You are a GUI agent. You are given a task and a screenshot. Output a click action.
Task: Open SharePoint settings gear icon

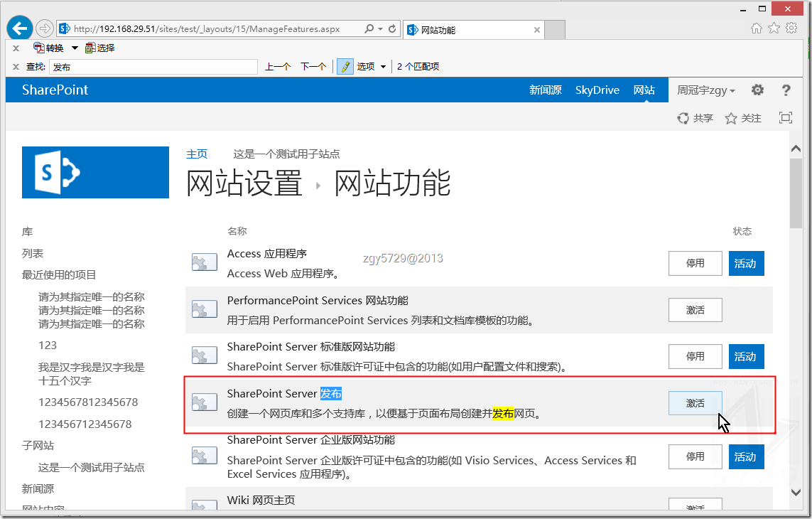coord(757,90)
